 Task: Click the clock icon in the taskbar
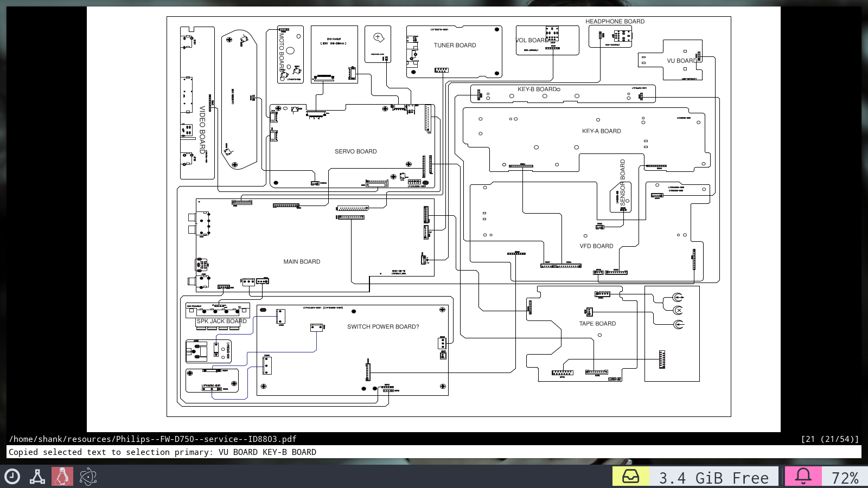12,477
